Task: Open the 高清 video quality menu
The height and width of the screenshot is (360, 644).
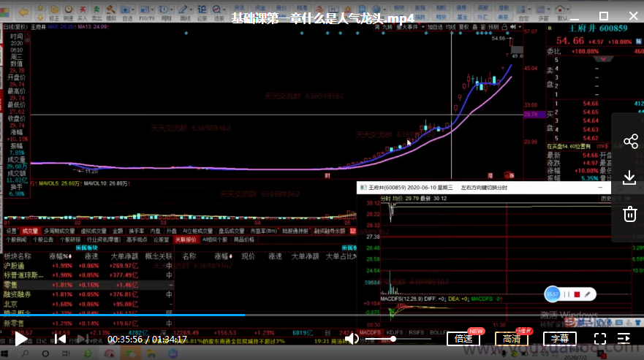Action: click(x=512, y=339)
